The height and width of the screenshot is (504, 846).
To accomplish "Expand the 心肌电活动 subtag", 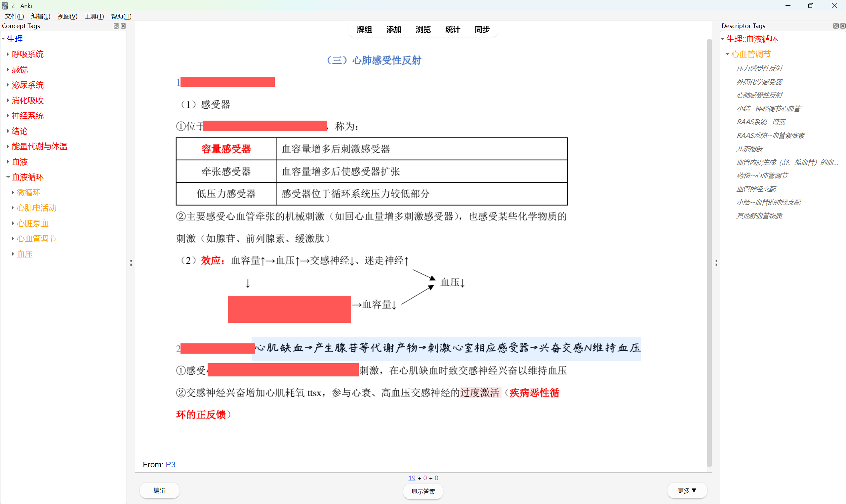I will click(13, 208).
